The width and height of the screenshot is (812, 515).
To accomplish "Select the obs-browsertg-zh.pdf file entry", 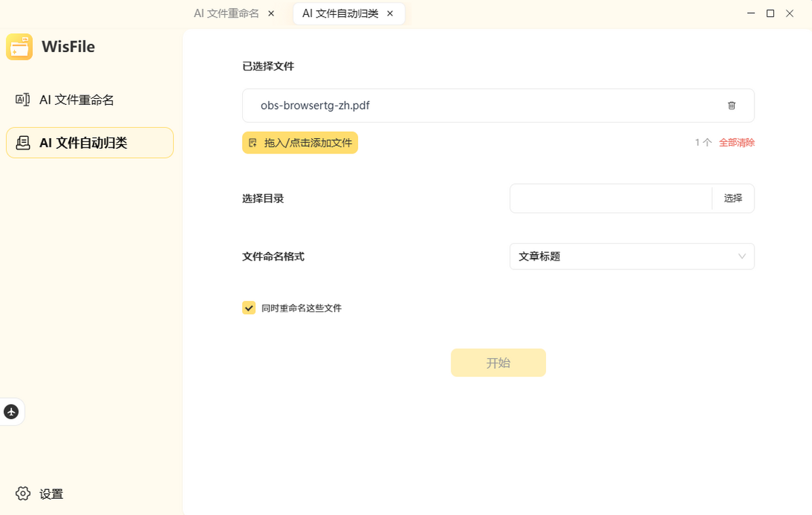I will 315,105.
